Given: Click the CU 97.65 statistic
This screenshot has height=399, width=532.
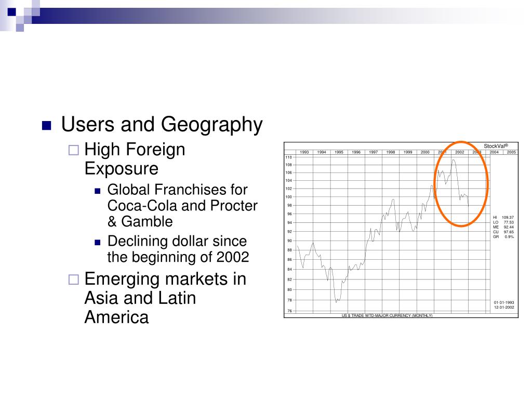Looking at the screenshot, I should (503, 232).
